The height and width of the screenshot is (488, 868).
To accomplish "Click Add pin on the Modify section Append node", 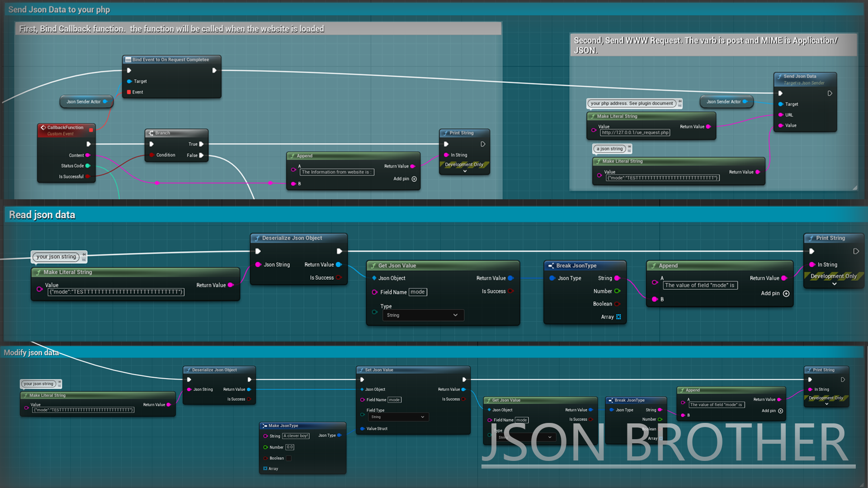I will 781,411.
